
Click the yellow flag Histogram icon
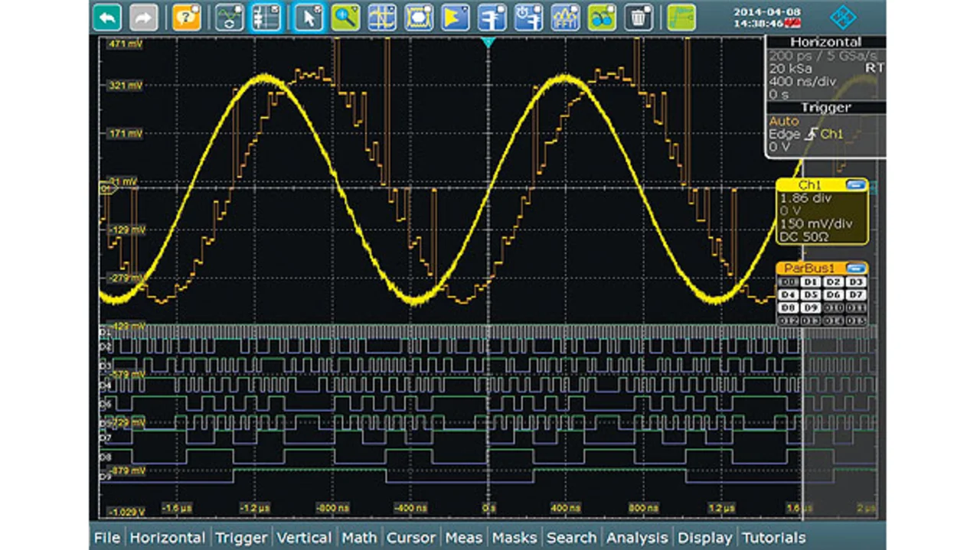click(x=455, y=17)
